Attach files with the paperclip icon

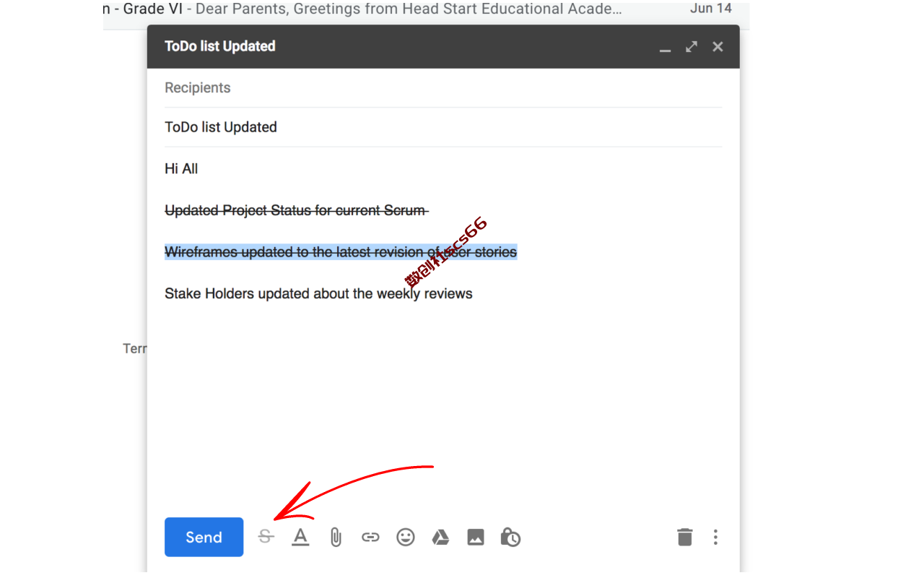coord(336,537)
